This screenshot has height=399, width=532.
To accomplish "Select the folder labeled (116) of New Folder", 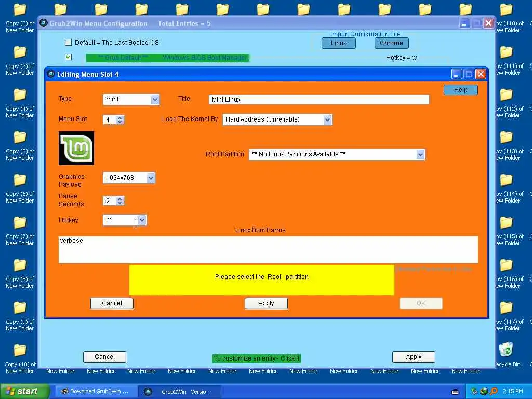I will 510,274.
